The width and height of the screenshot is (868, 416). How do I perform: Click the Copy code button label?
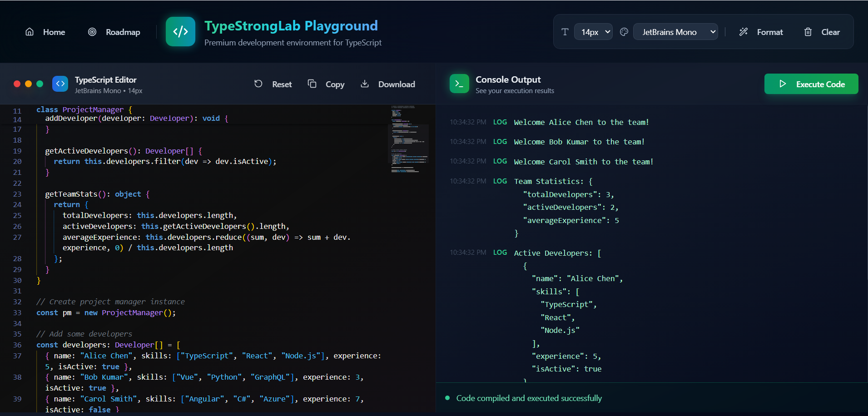click(335, 84)
